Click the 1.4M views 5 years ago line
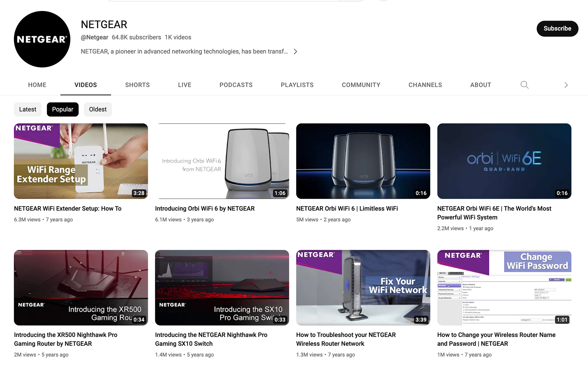This screenshot has width=588, height=367. click(x=184, y=355)
